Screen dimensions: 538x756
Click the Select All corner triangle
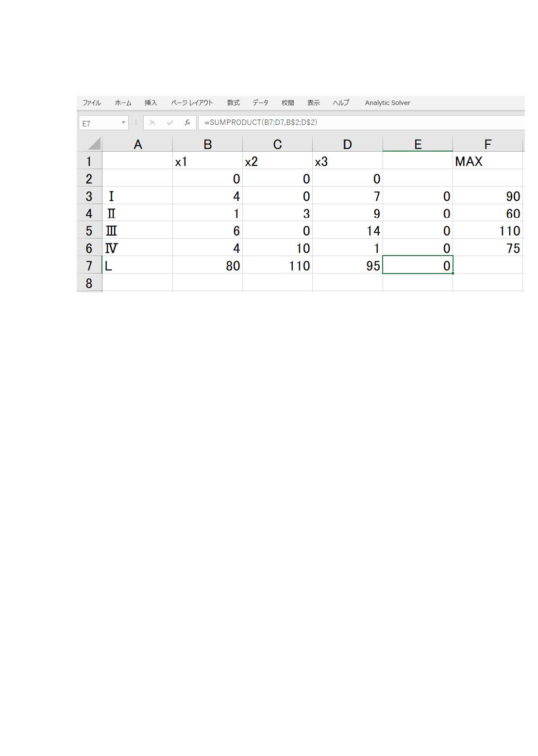pos(94,144)
